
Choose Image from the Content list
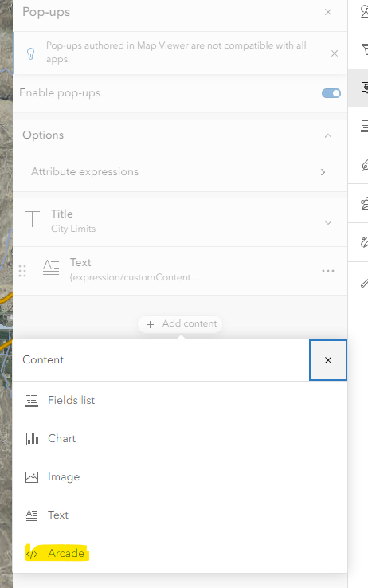tap(180, 477)
